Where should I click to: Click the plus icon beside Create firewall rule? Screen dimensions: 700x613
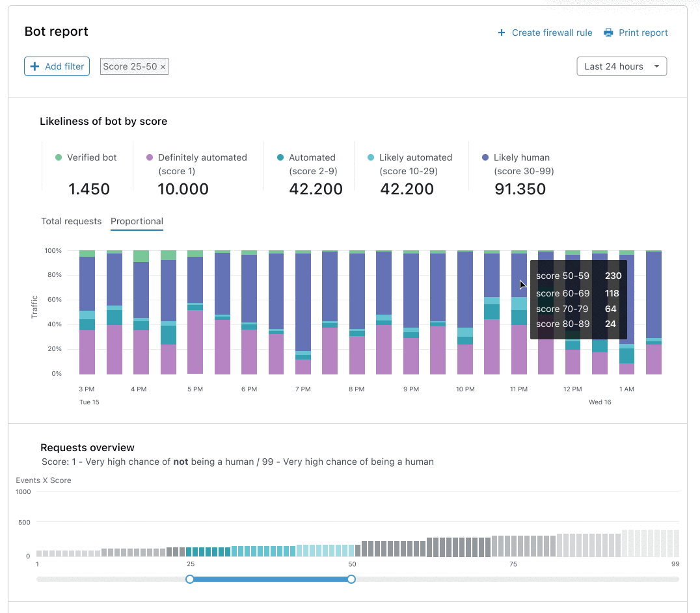(502, 33)
